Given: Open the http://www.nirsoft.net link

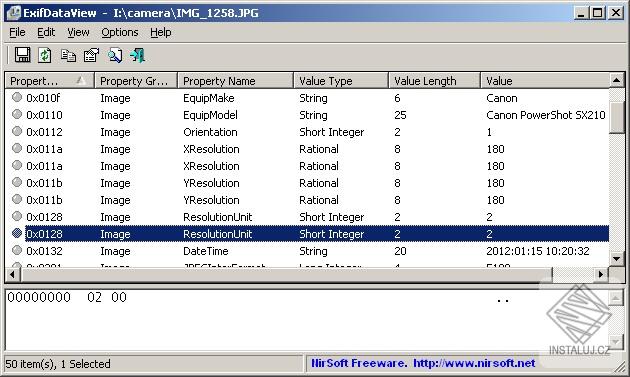Looking at the screenshot, I should (474, 363).
